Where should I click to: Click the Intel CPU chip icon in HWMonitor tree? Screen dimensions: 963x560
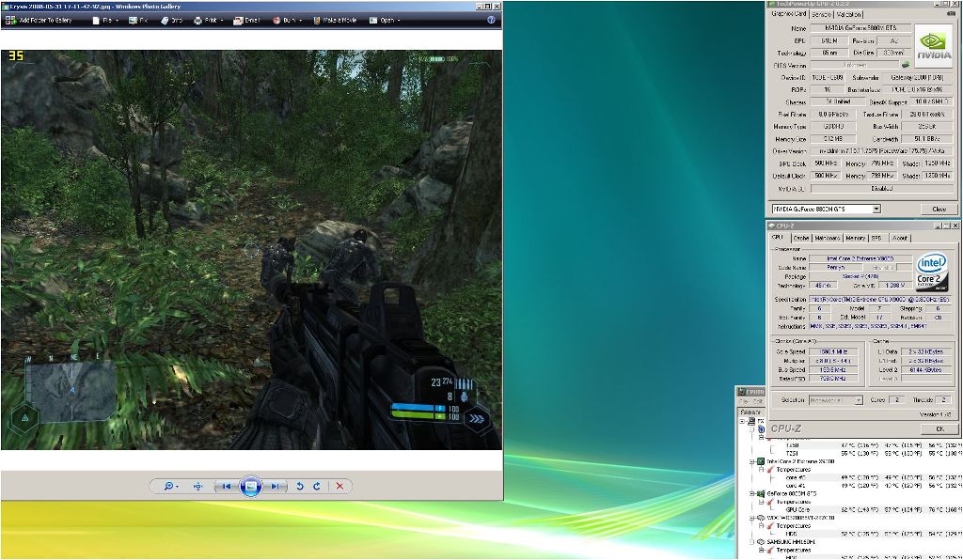pyautogui.click(x=761, y=461)
